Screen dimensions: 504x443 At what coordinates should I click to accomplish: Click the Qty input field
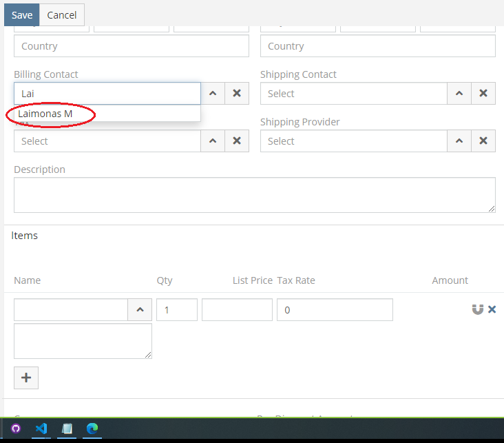(177, 310)
